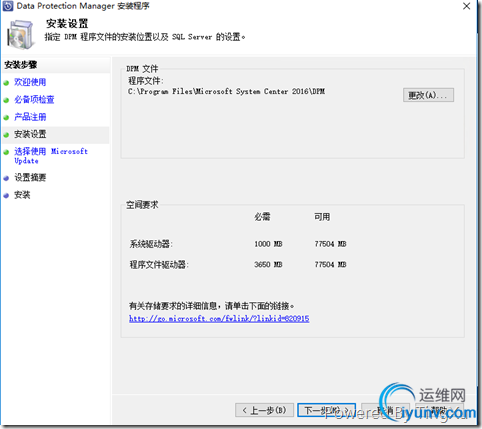Click the 程序文件驱动器 label
Screen dimensions: 482x429
(x=159, y=265)
